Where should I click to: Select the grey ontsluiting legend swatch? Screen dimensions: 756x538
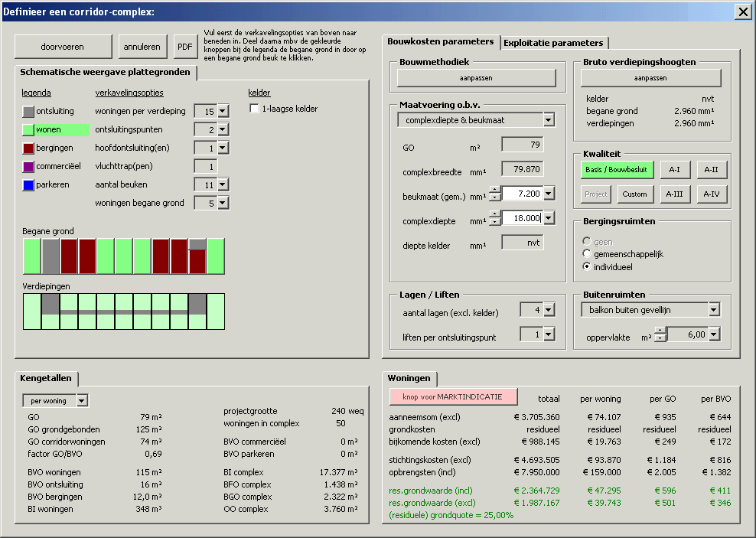pyautogui.click(x=29, y=112)
